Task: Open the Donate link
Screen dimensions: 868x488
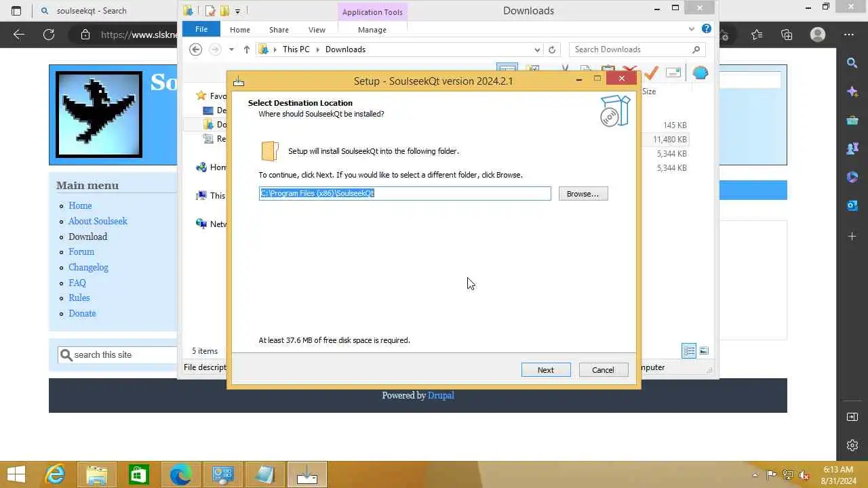Action: pos(82,313)
